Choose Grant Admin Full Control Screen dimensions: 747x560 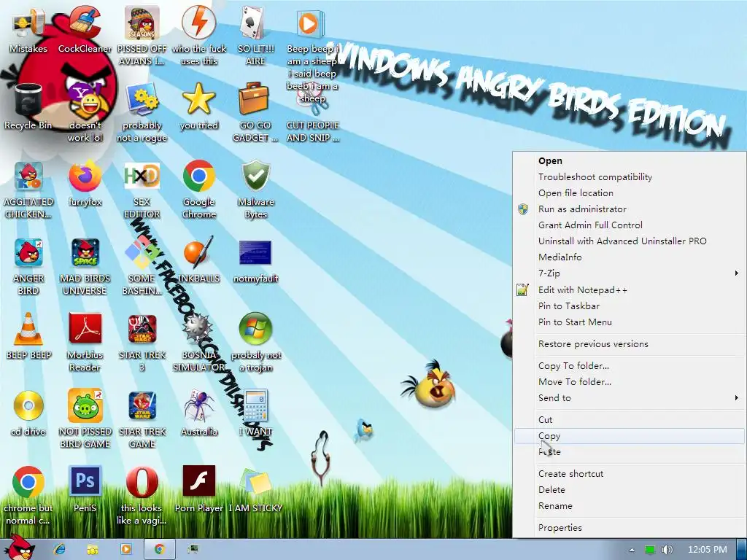coord(628,225)
